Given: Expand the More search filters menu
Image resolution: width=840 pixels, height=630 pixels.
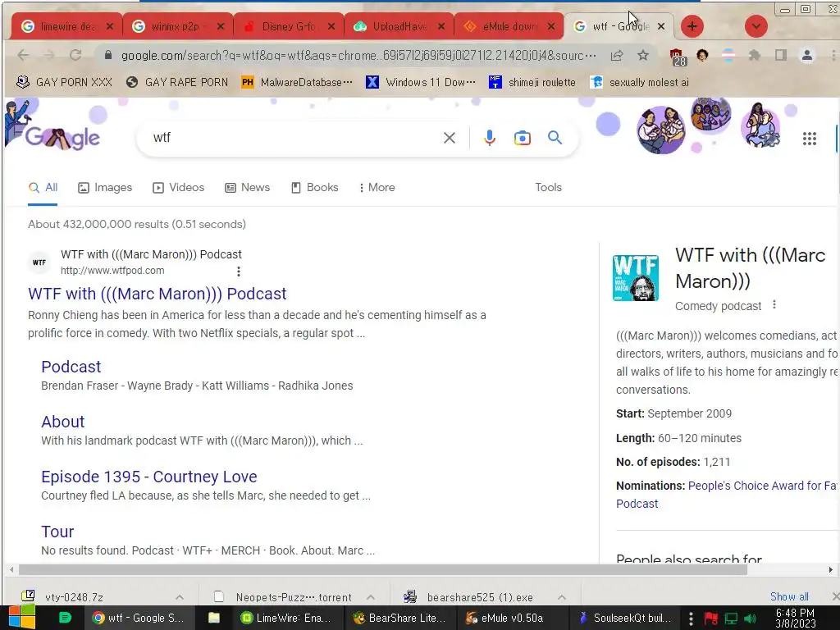Looking at the screenshot, I should 377,188.
